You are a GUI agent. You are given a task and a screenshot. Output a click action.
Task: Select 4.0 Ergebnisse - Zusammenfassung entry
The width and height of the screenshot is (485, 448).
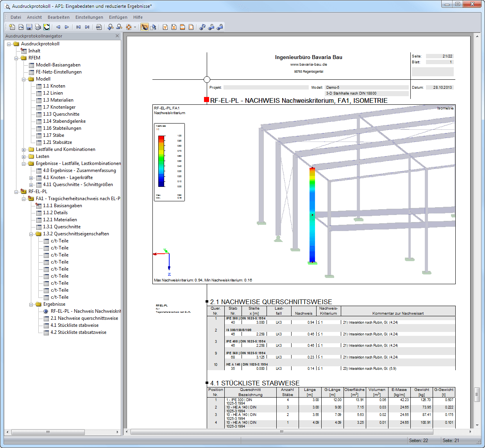(79, 170)
